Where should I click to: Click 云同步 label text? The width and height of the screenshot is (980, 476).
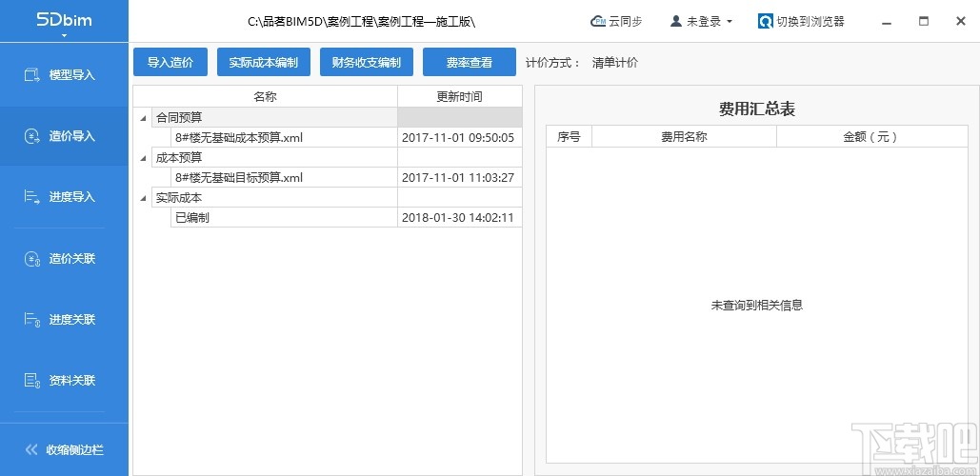coord(626,21)
